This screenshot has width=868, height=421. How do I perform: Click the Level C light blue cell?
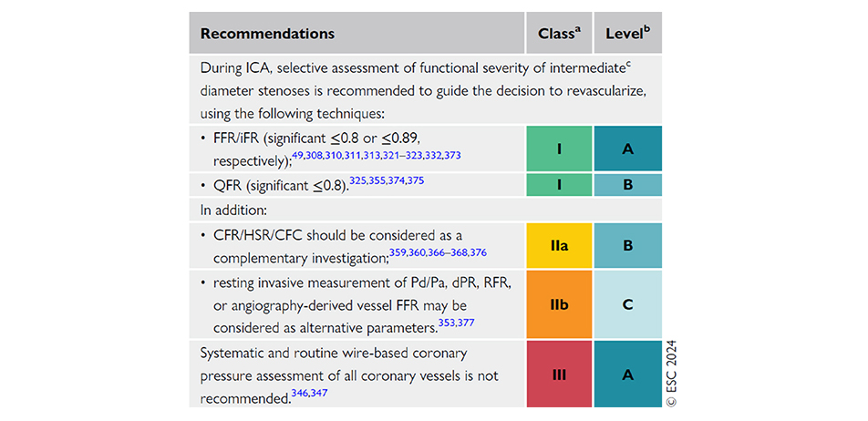pyautogui.click(x=627, y=304)
